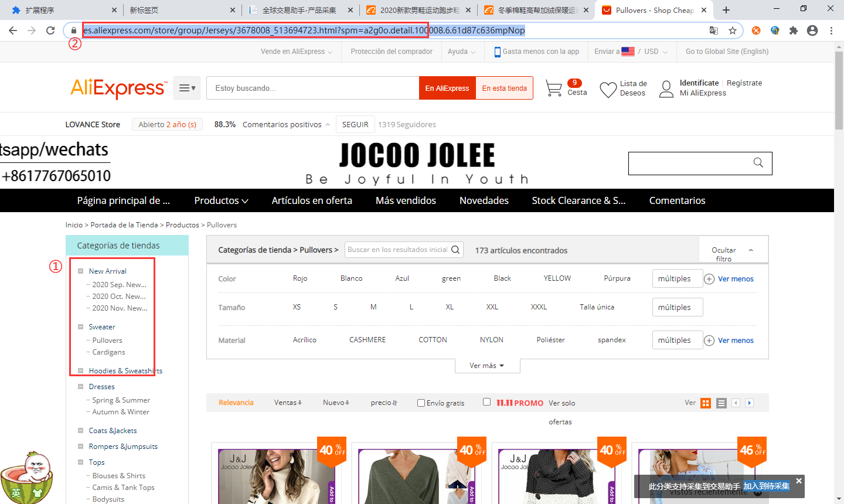This screenshot has width=844, height=504.
Task: Enable the Envío gratis checkbox
Action: tap(421, 403)
